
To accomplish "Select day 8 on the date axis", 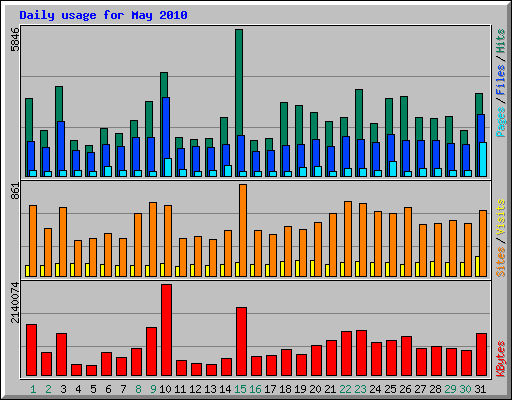I will pyautogui.click(x=138, y=389).
